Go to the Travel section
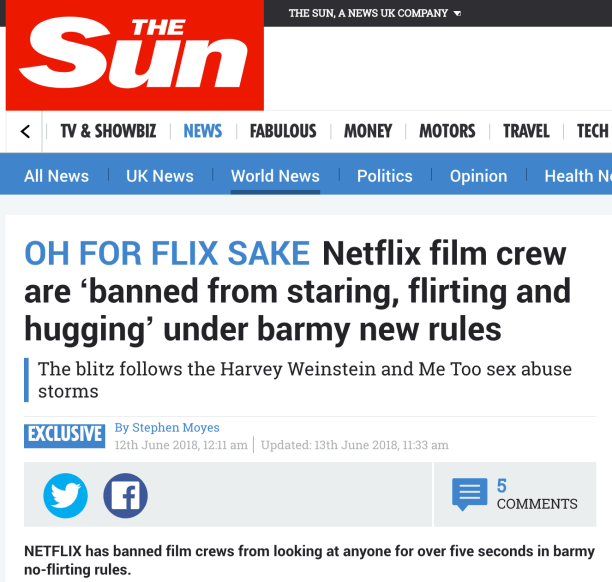Image resolution: width=612 pixels, height=582 pixels. pyautogui.click(x=526, y=131)
